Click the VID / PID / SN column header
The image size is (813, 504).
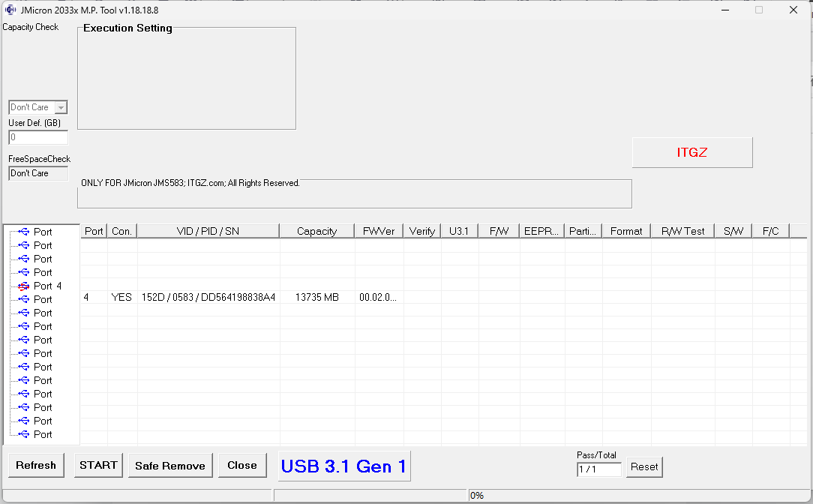pos(208,231)
